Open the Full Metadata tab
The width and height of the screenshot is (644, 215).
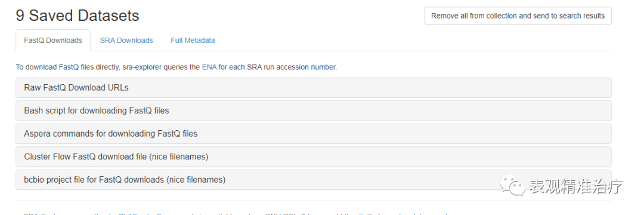(x=193, y=40)
